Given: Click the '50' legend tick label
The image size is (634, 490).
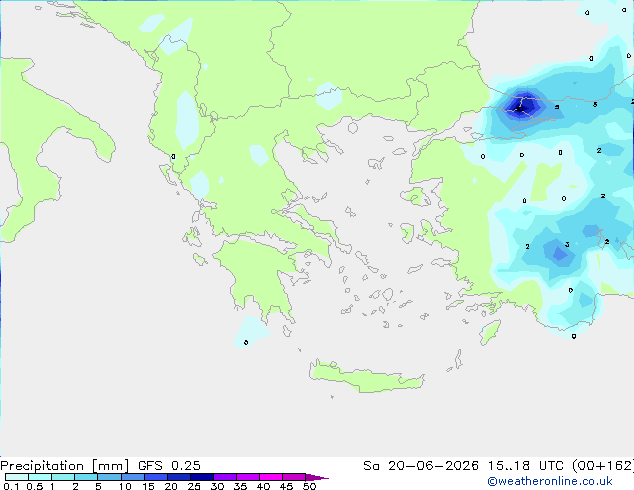Looking at the screenshot, I should [309, 486].
